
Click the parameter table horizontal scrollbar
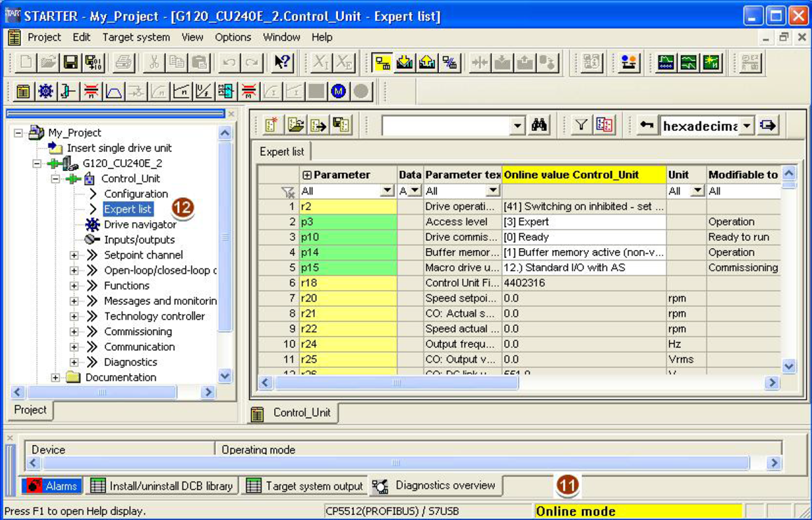click(396, 383)
